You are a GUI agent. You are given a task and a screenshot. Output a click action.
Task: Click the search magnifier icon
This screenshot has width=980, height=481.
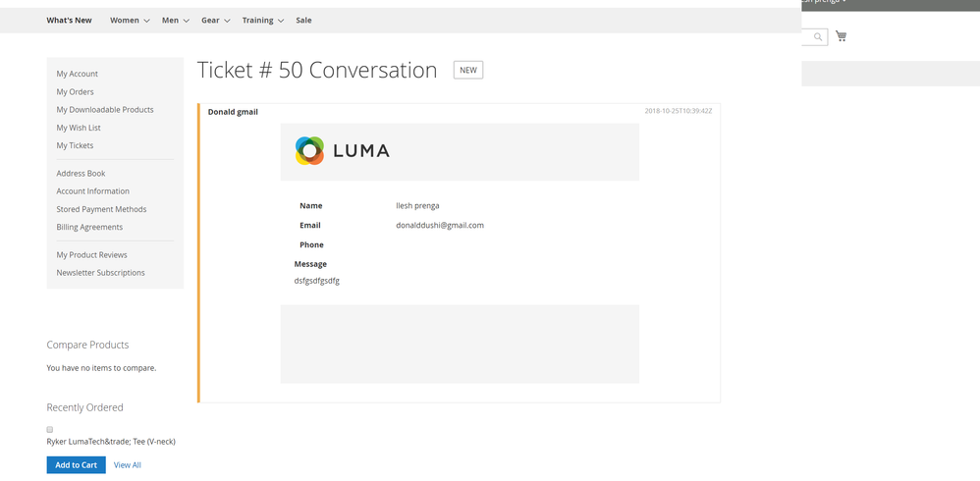pos(818,37)
